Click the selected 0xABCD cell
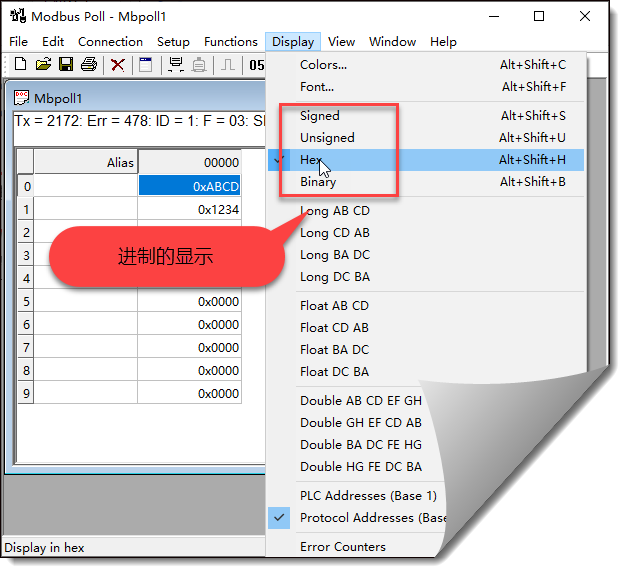 189,186
